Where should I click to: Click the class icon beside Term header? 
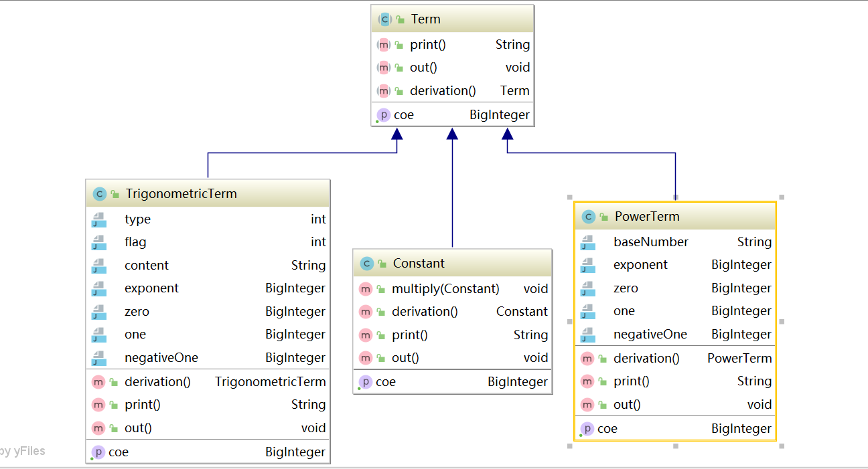(x=384, y=19)
